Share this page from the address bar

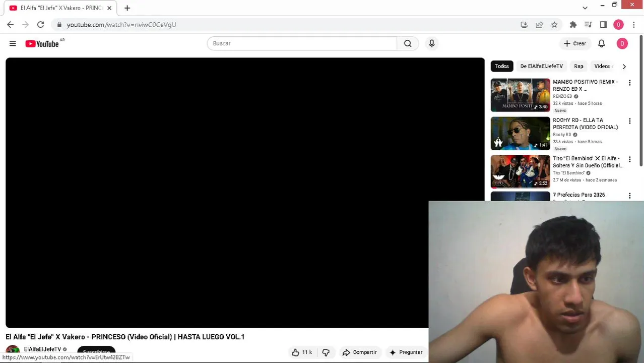pyautogui.click(x=539, y=24)
